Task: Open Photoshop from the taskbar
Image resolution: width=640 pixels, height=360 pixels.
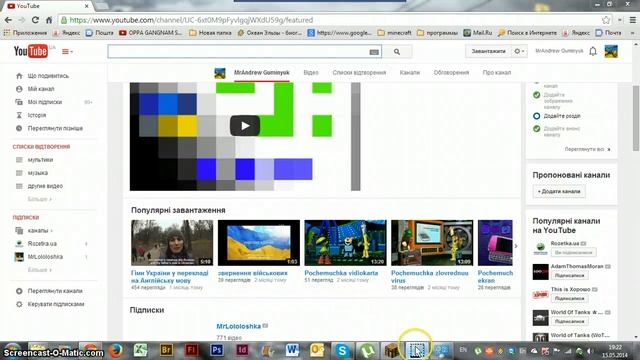Action: (216, 350)
